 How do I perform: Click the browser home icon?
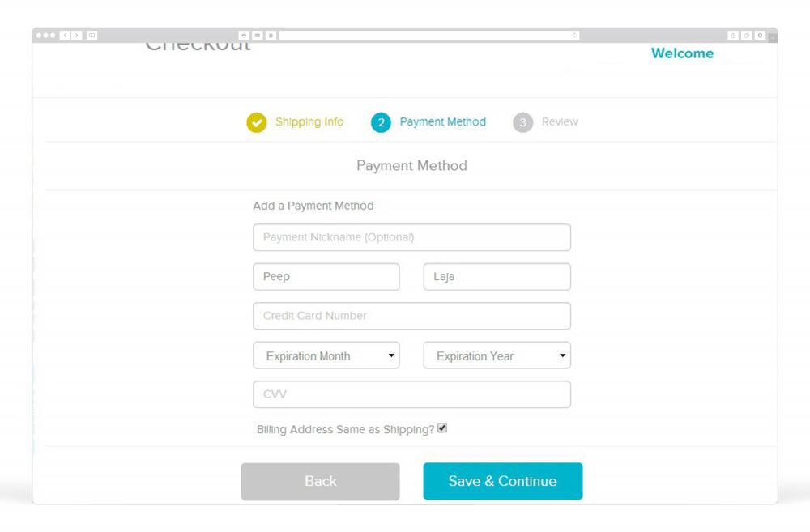pyautogui.click(x=271, y=35)
